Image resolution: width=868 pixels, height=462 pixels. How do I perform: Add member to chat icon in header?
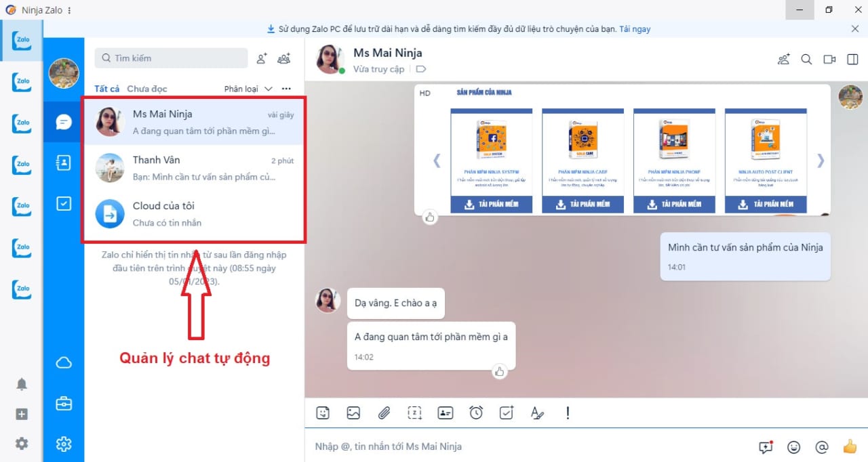[x=784, y=60]
